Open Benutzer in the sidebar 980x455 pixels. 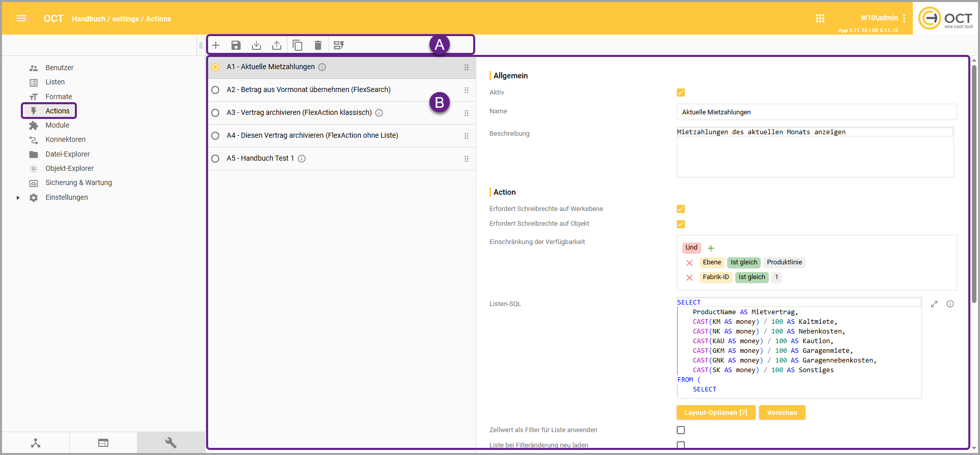(x=60, y=68)
